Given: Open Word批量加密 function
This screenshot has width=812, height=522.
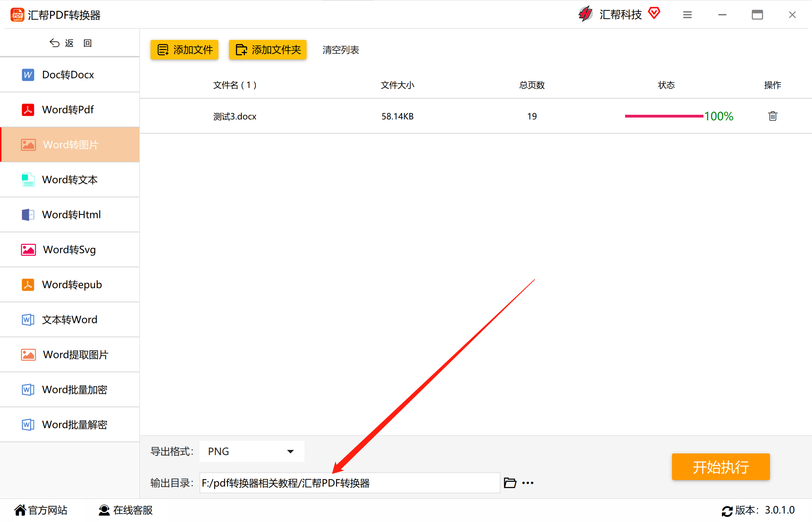Looking at the screenshot, I should pos(70,390).
